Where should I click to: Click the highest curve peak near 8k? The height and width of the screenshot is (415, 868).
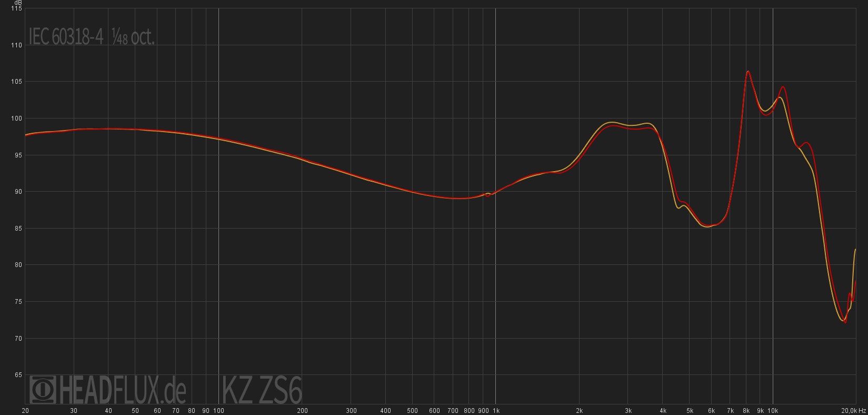pos(747,72)
